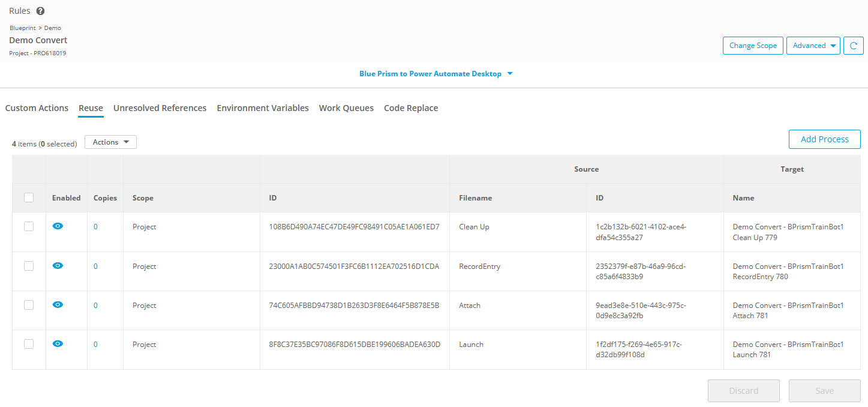Go to the Environment Variables tab
The image size is (868, 407).
click(x=263, y=108)
